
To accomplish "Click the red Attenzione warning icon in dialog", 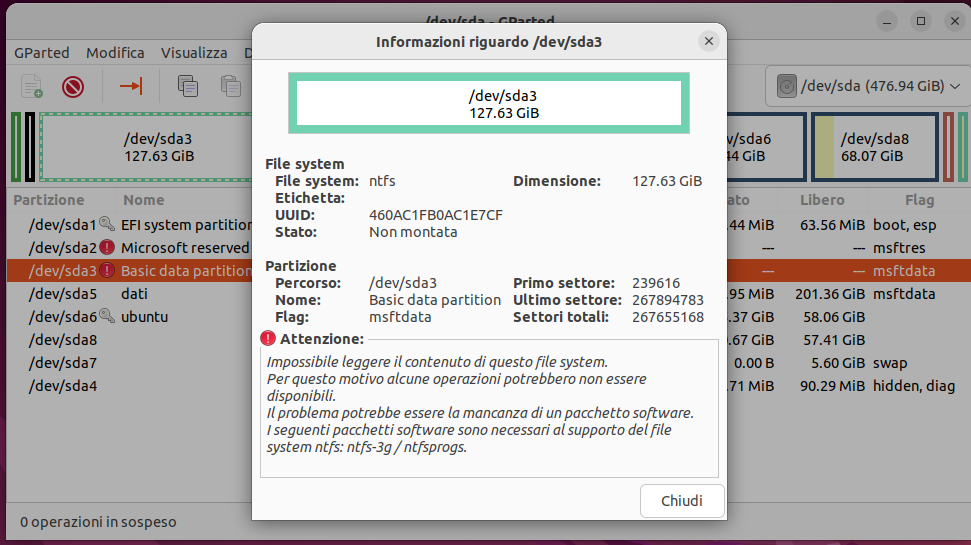I will (268, 338).
